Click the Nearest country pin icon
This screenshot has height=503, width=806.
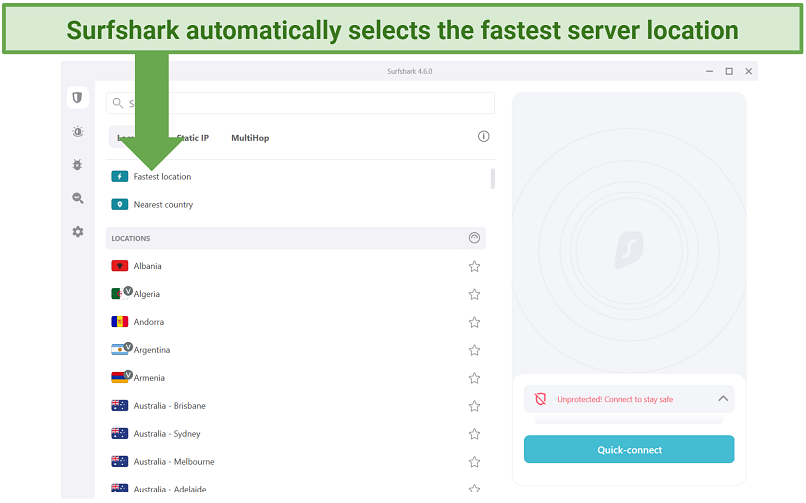pyautogui.click(x=120, y=204)
